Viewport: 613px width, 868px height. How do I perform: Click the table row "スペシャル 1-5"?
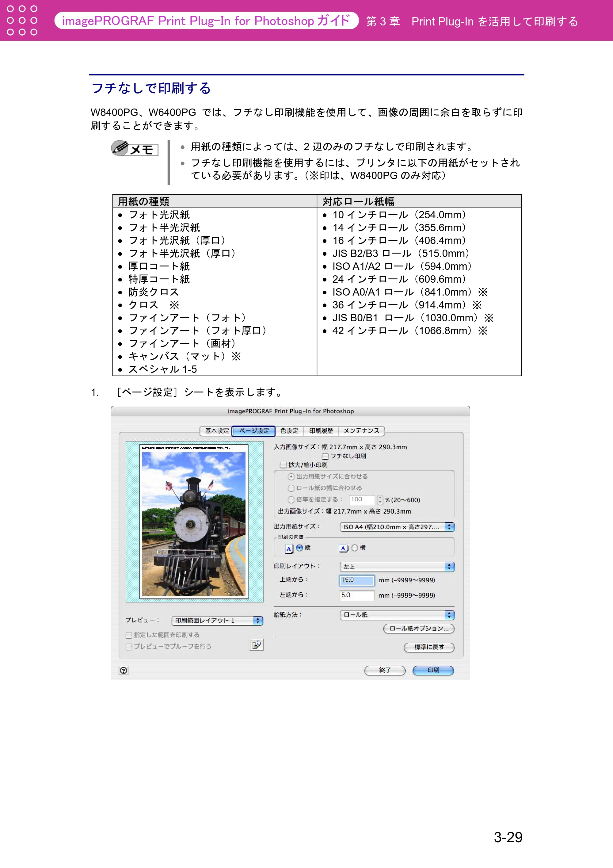click(162, 369)
